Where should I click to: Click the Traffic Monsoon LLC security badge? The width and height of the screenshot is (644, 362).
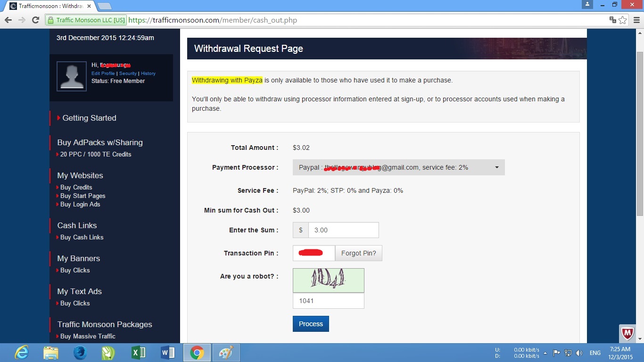tap(86, 20)
